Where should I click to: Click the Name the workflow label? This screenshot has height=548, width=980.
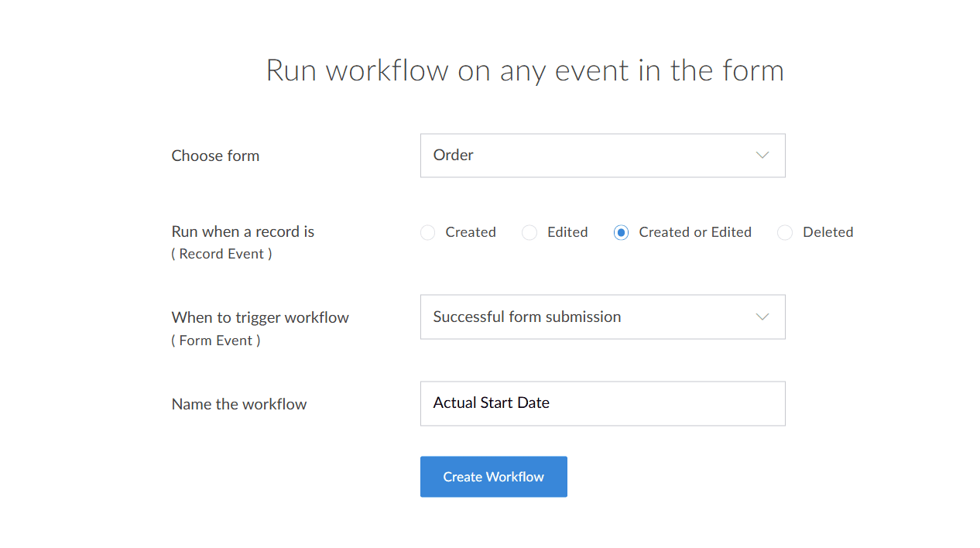click(x=239, y=404)
